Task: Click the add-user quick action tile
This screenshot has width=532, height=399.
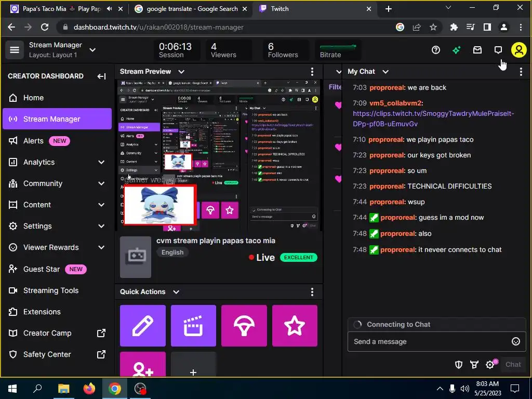Action: pos(142,364)
